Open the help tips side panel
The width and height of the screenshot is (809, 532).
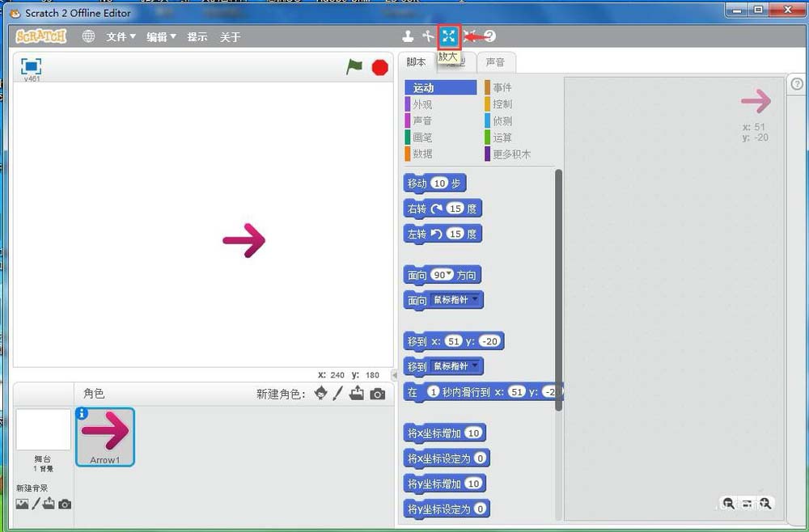(x=797, y=84)
